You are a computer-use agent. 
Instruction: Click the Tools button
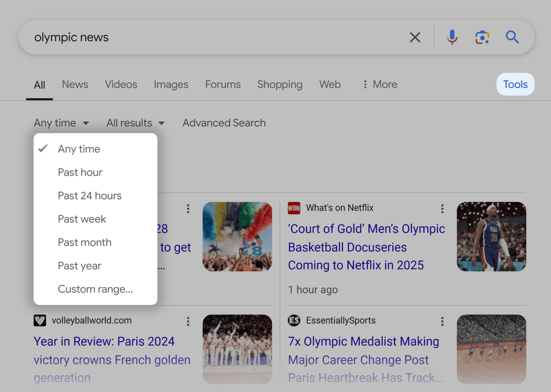515,84
